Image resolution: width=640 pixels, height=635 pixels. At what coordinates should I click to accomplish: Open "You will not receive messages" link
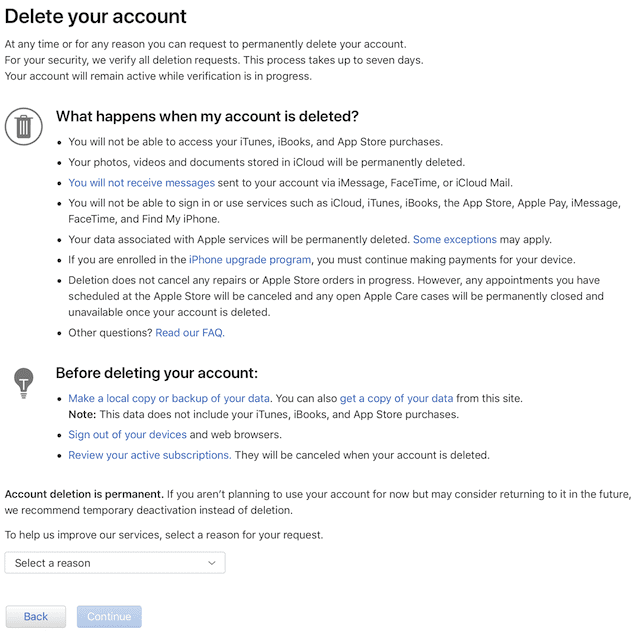coord(141,183)
